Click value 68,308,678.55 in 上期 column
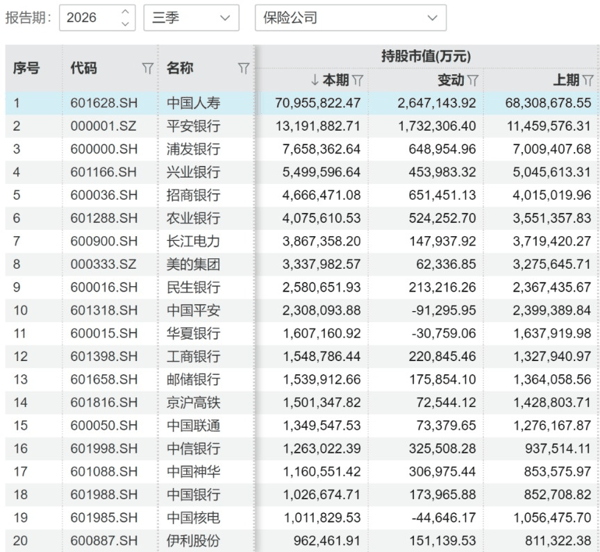Viewport: 600px width, 552px height. click(548, 103)
